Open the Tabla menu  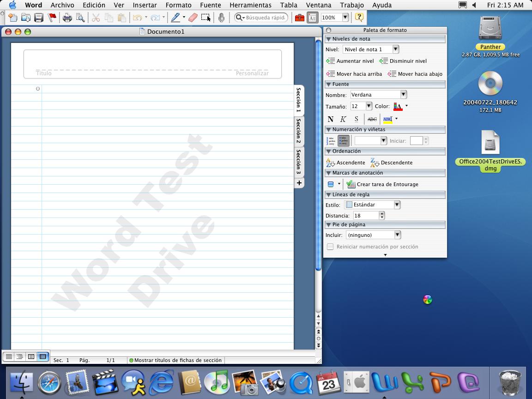pyautogui.click(x=289, y=5)
